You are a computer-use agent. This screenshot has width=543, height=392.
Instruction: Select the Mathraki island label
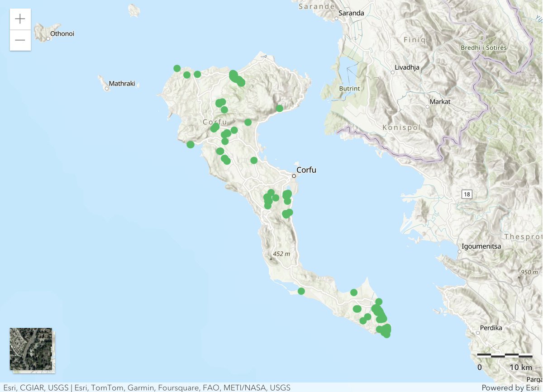[x=122, y=83]
